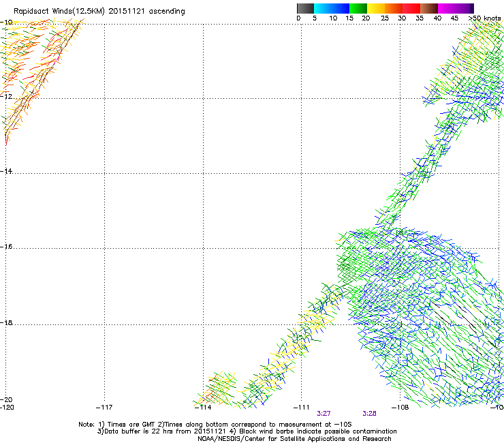Click the '-14' latitude axis label
The height and width of the screenshot is (443, 504).
6,171
